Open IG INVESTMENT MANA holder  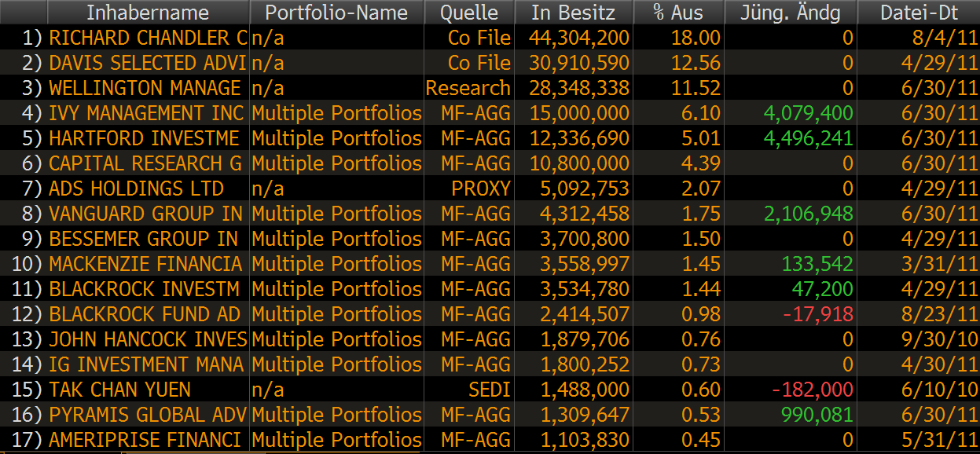pos(146,364)
